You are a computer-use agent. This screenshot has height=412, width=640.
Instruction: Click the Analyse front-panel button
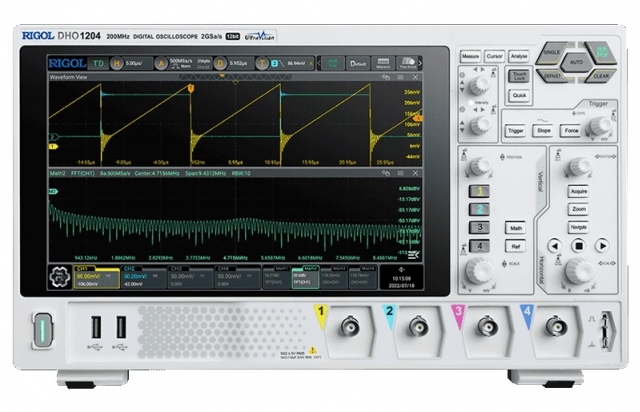[518, 56]
